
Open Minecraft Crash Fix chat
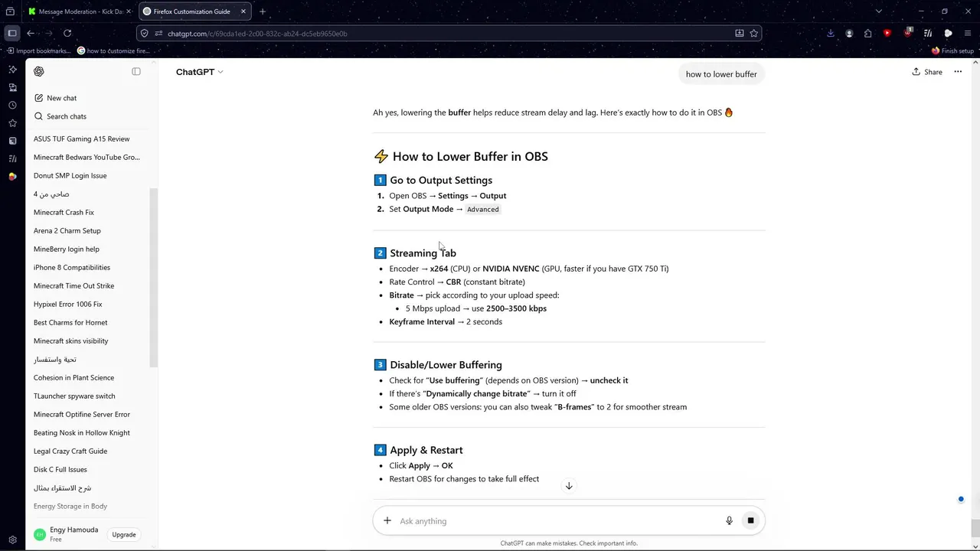click(64, 212)
